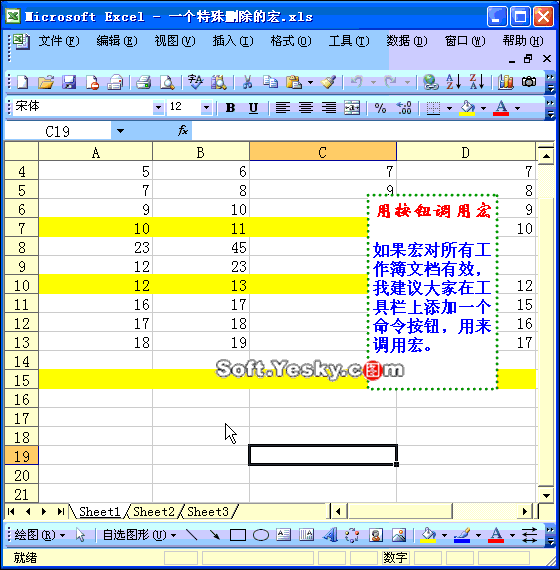Open Print Preview magnifier icon

click(x=167, y=82)
